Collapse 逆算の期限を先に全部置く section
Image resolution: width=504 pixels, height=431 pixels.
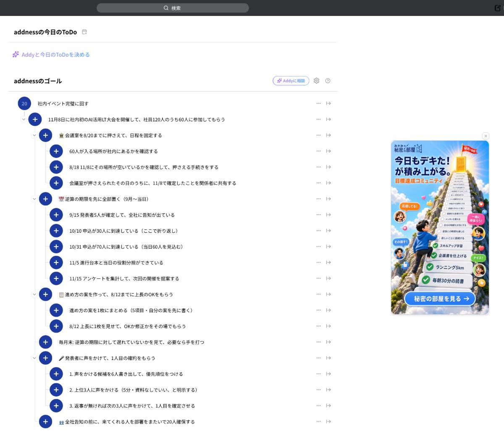(34, 199)
